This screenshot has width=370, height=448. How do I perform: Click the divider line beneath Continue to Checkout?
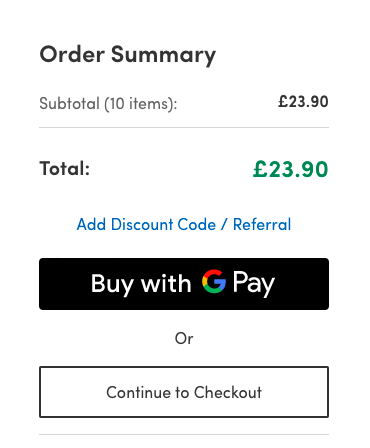tap(184, 434)
